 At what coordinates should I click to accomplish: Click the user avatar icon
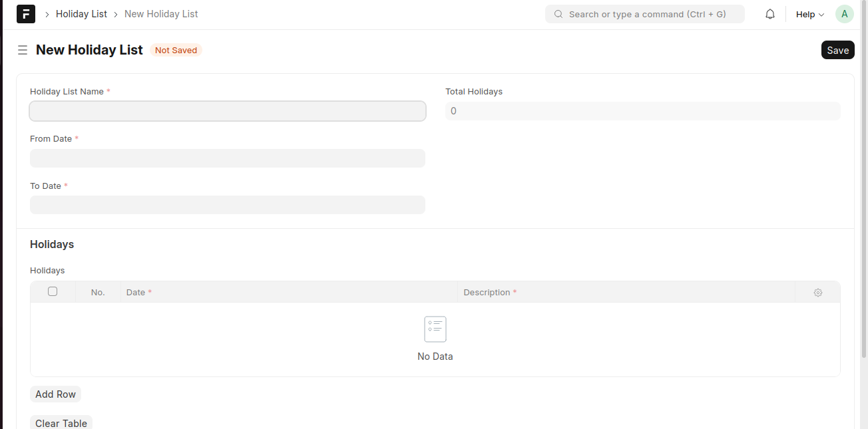point(844,14)
